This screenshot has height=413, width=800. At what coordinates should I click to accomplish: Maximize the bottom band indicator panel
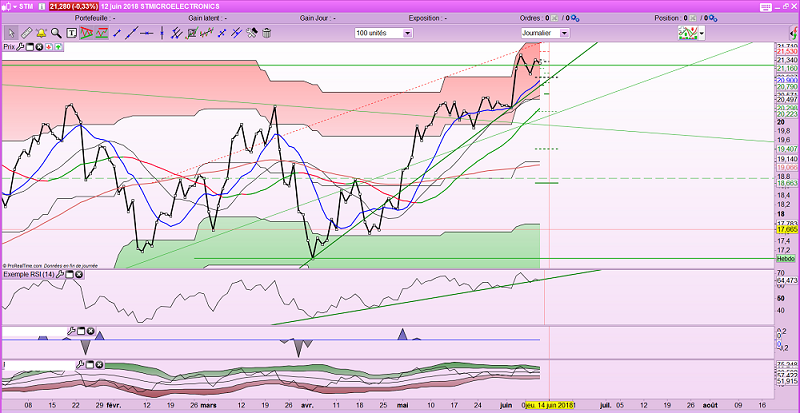(90, 365)
